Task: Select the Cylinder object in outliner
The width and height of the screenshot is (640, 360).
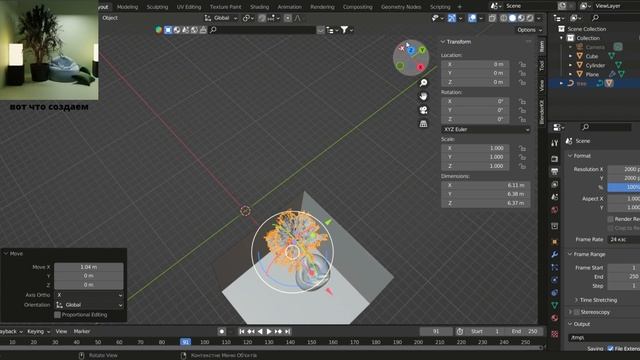Action: (x=595, y=65)
